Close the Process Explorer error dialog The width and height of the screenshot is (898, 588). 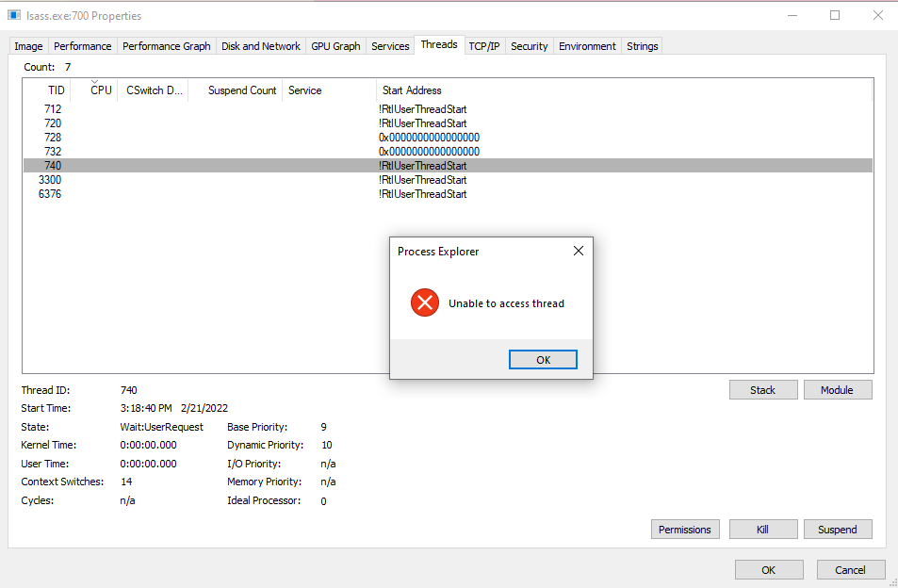[579, 251]
